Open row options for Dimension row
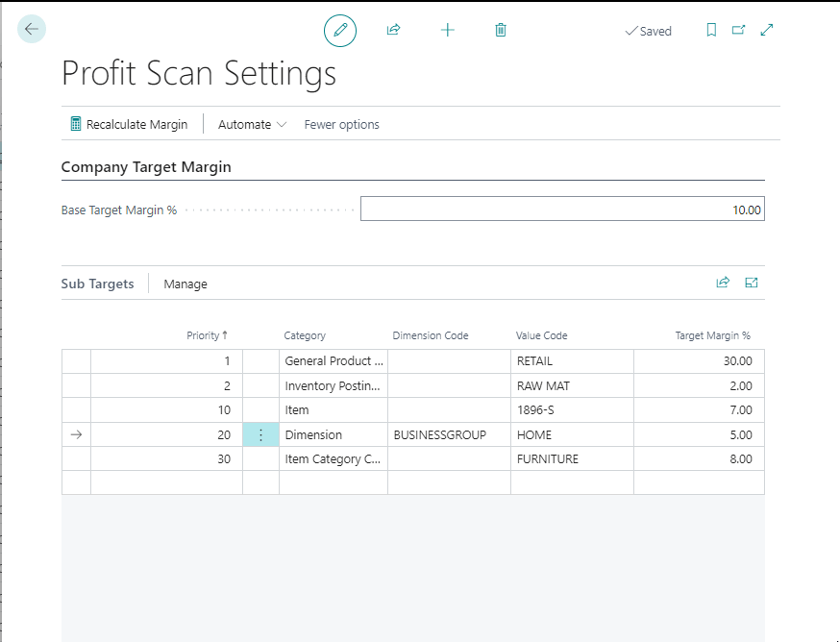 click(x=260, y=435)
